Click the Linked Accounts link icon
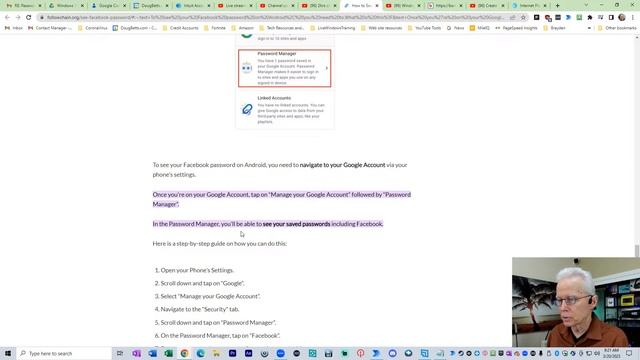 point(247,109)
